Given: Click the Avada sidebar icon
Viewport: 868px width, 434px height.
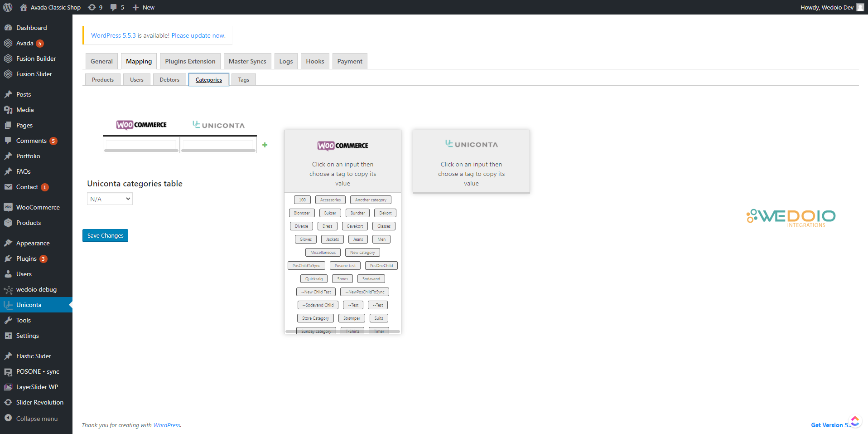Looking at the screenshot, I should 8,43.
